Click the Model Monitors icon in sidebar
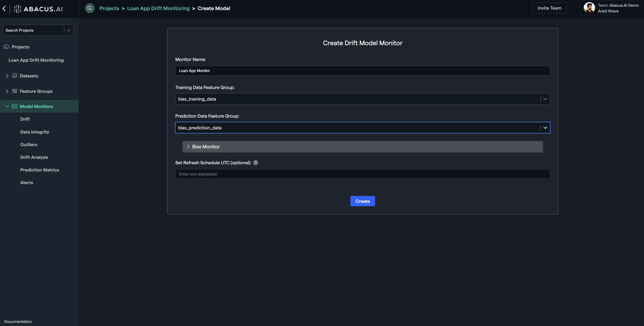 click(14, 106)
